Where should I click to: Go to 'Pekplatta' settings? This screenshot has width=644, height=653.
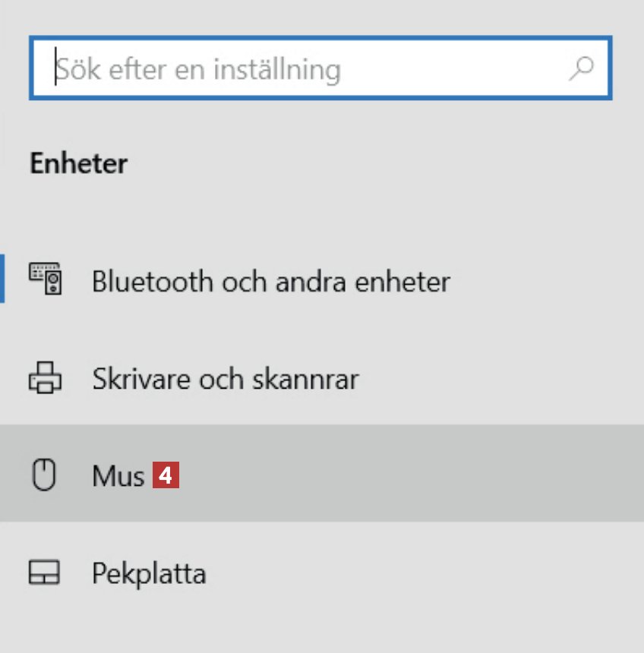tap(149, 573)
